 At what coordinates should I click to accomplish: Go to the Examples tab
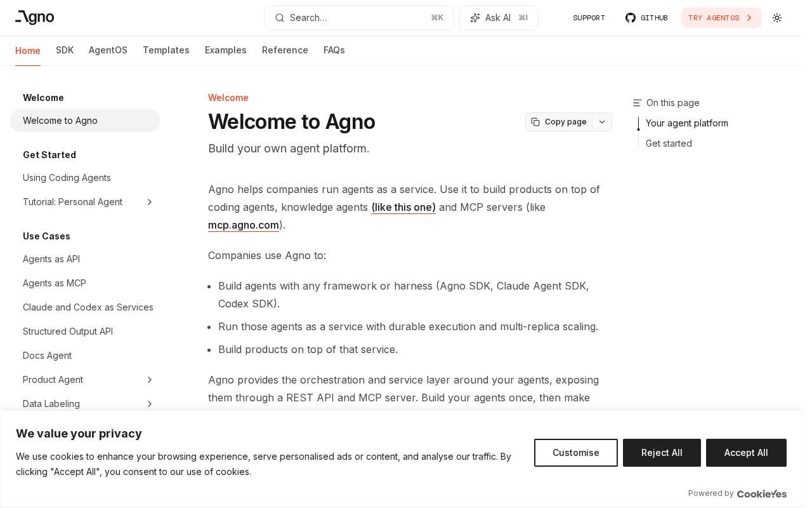click(226, 50)
